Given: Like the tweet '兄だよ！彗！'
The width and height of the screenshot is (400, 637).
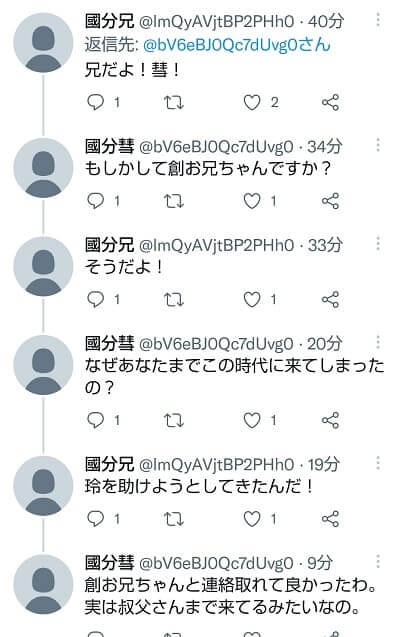Looking at the screenshot, I should click(x=252, y=102).
